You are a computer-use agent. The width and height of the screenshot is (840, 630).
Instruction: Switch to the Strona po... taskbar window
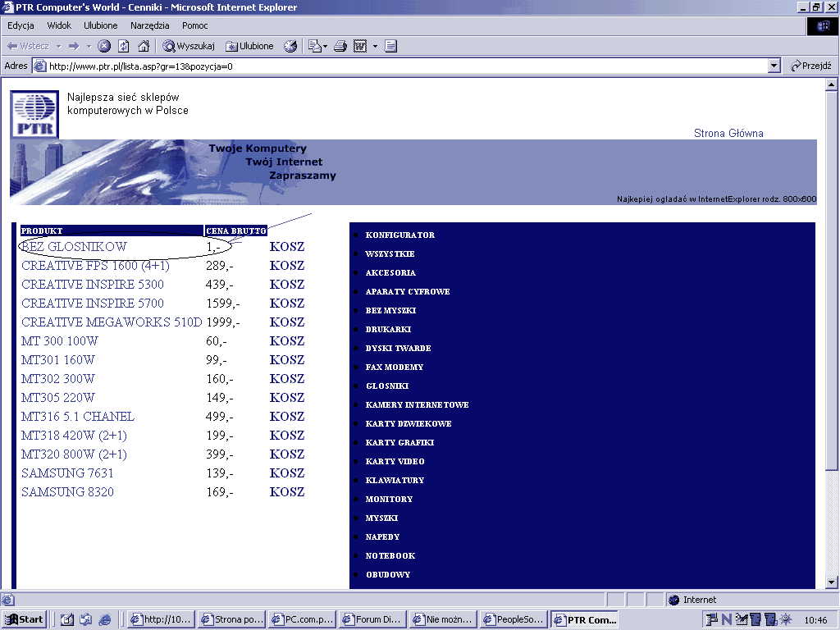pos(232,619)
